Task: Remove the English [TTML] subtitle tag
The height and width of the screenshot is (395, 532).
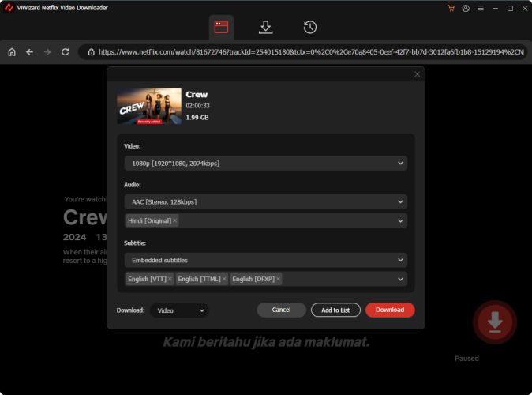Action: (x=224, y=279)
